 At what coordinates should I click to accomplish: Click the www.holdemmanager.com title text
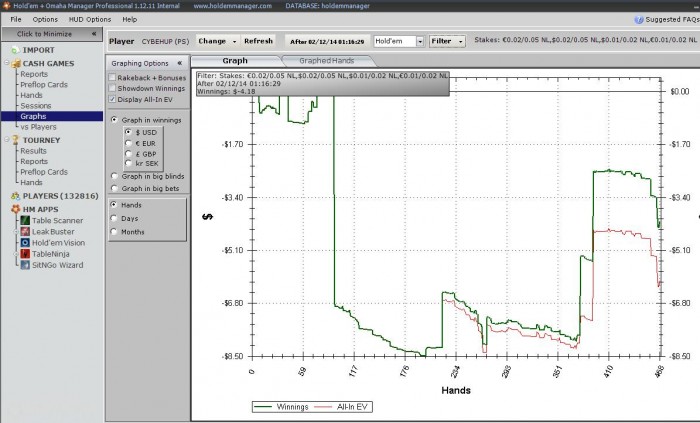tap(233, 6)
